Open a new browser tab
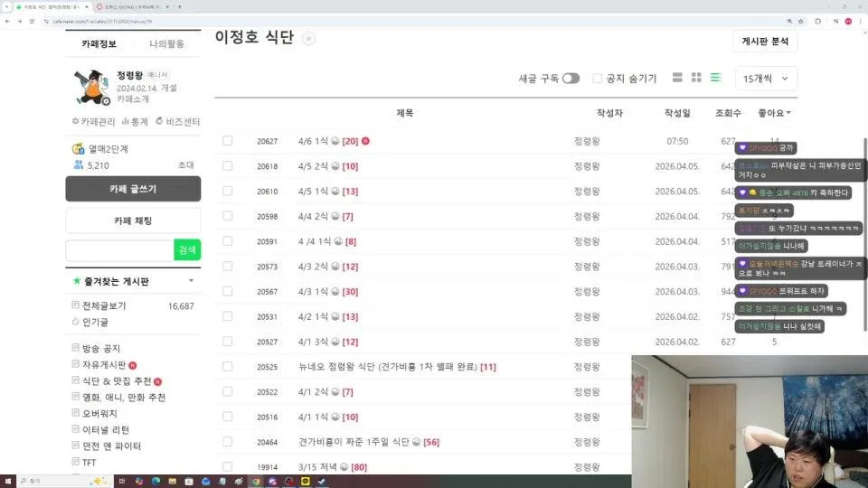The height and width of the screenshot is (488, 868). [179, 7]
